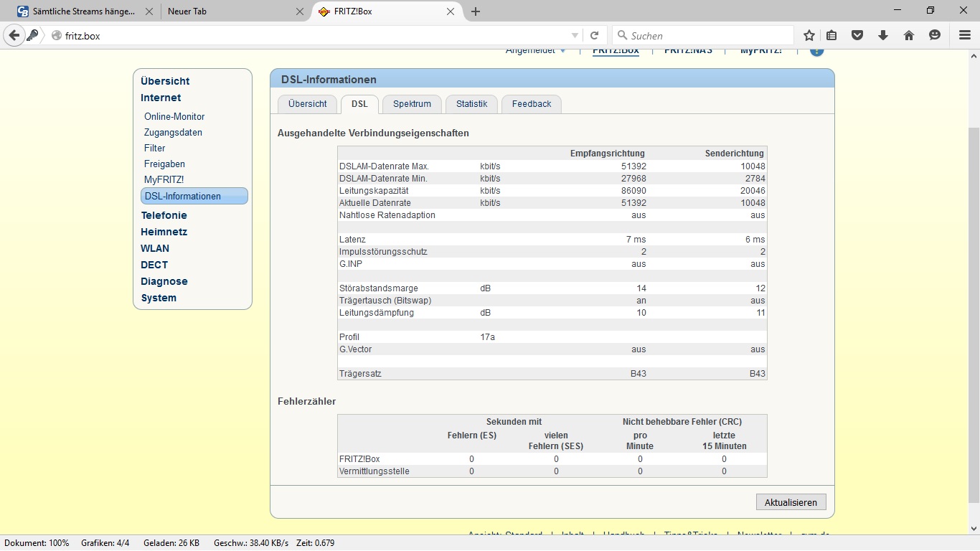Show bookmarks list icon
The image size is (980, 551).
click(831, 35)
